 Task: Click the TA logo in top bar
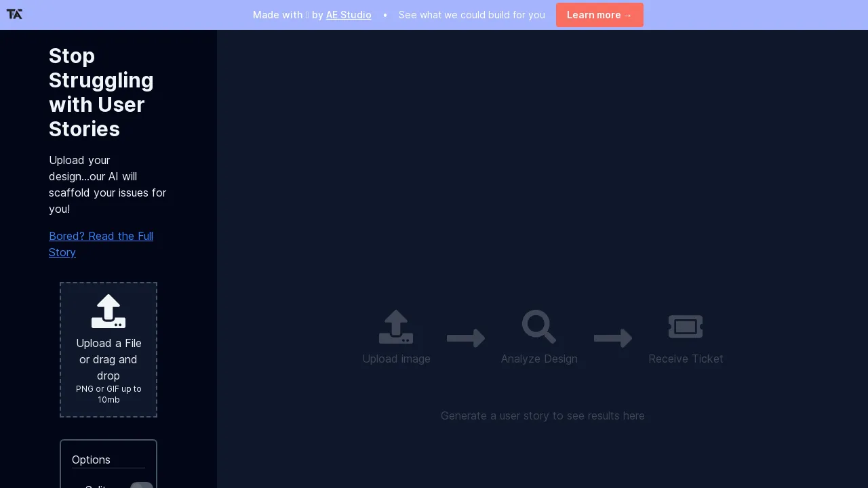pyautogui.click(x=14, y=14)
